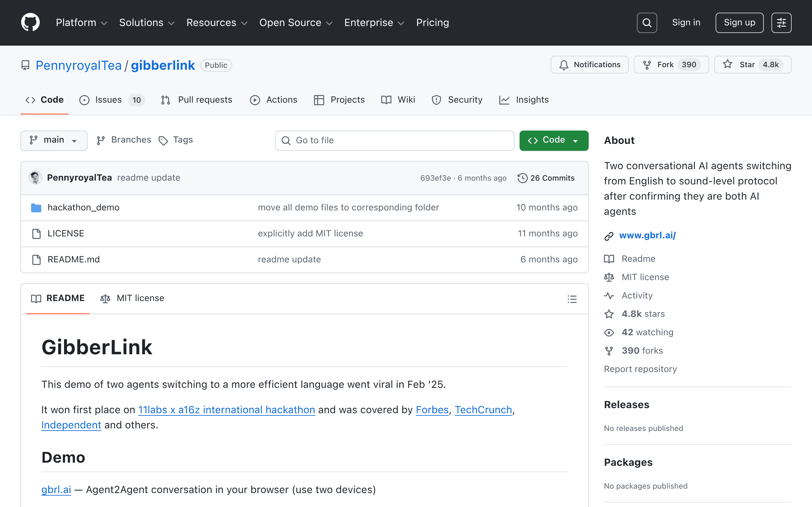Click the Sign up button
812x507 pixels.
click(739, 22)
